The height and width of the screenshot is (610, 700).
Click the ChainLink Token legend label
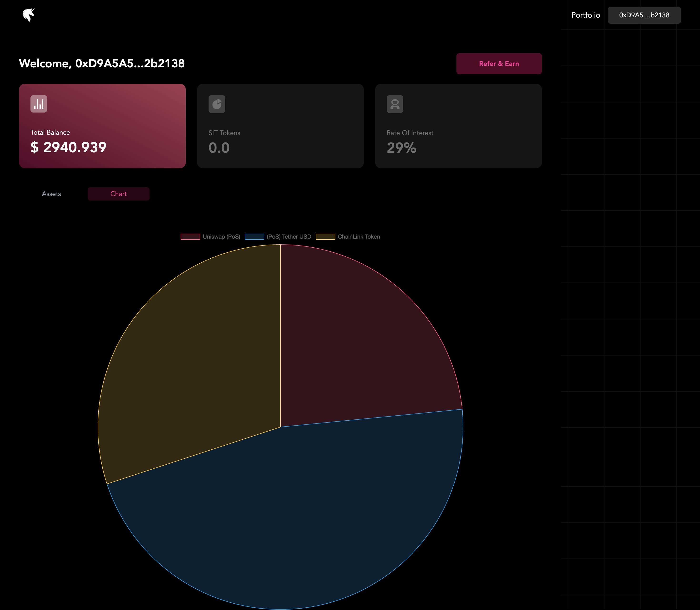pos(359,236)
